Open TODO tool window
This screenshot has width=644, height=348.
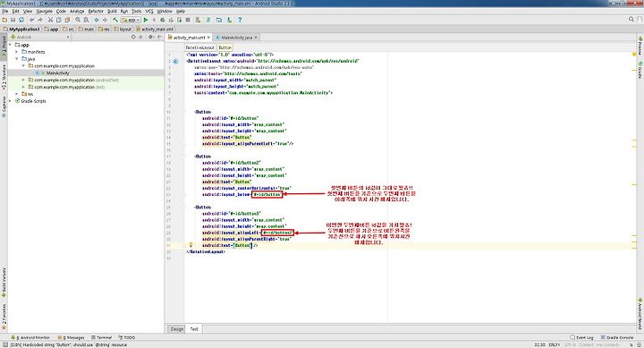(126, 337)
